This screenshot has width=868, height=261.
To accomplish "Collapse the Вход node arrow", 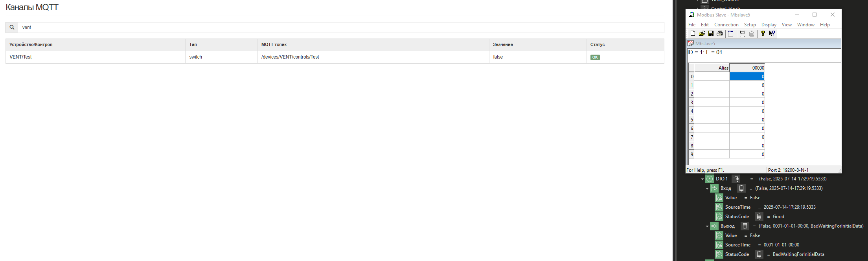I will [707, 189].
